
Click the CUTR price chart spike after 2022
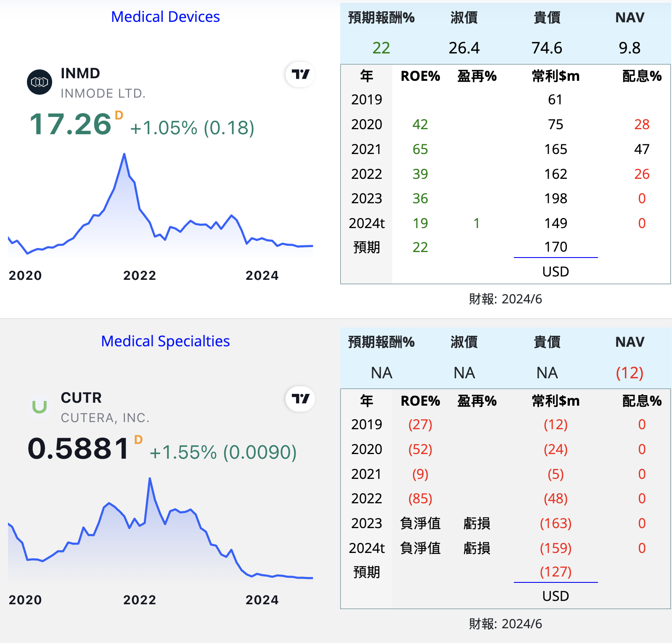(150, 478)
